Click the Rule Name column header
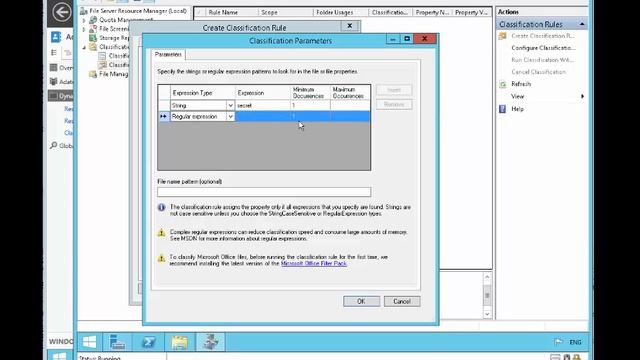This screenshot has height=360, width=640. pos(231,13)
